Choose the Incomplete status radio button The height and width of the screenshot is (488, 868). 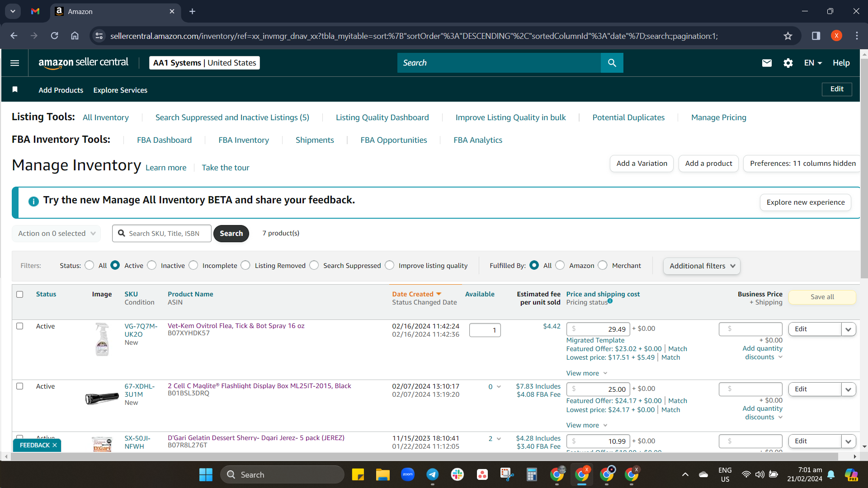click(193, 265)
